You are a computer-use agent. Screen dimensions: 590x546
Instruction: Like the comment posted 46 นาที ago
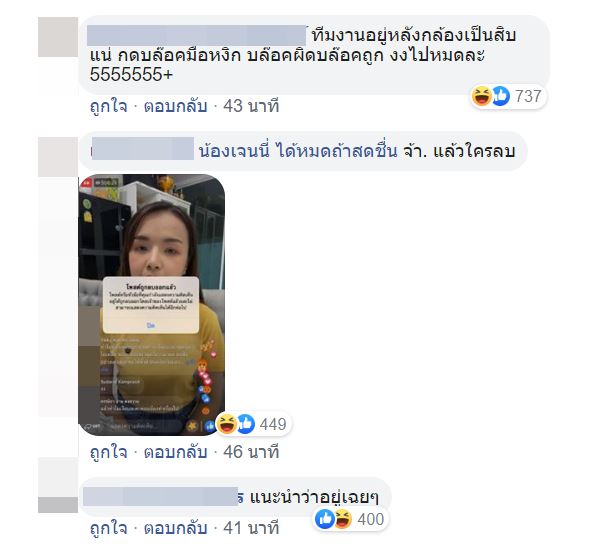pos(109,452)
